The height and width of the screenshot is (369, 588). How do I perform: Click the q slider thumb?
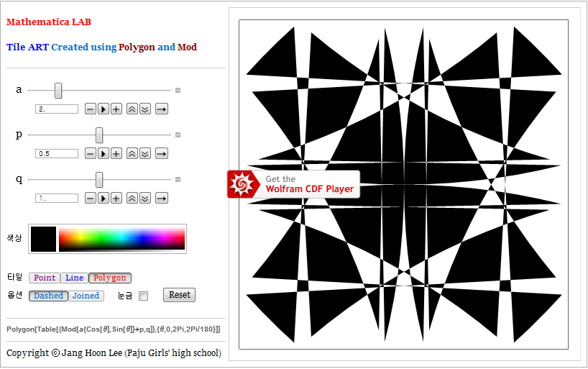pos(99,179)
